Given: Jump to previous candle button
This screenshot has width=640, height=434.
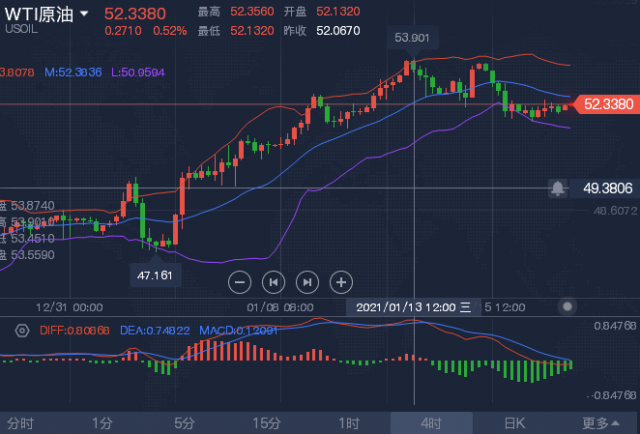Looking at the screenshot, I should click(x=273, y=282).
